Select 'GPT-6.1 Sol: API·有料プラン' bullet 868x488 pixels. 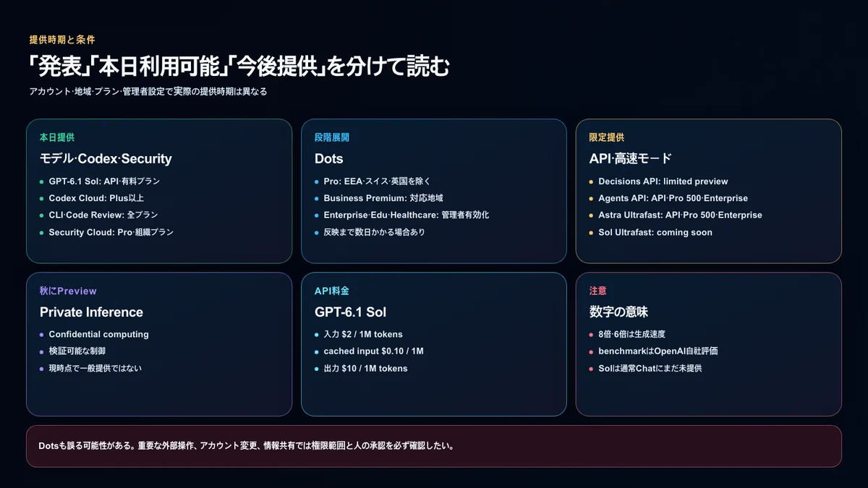(104, 181)
